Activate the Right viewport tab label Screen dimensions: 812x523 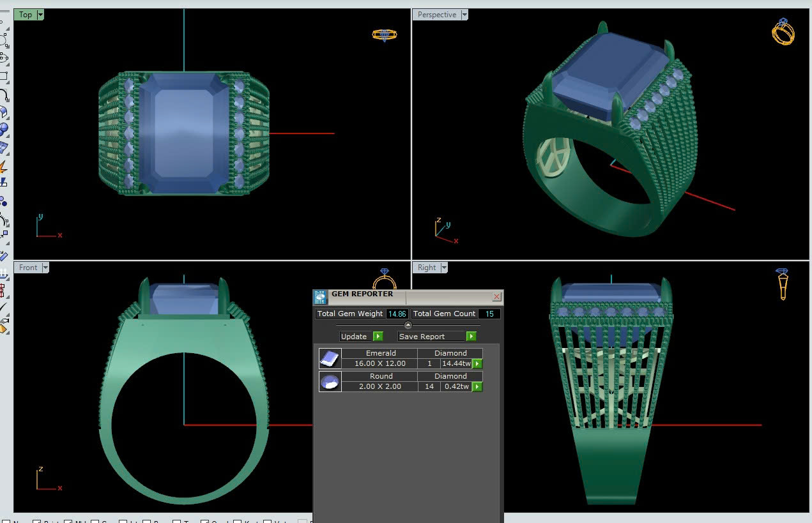click(x=426, y=268)
